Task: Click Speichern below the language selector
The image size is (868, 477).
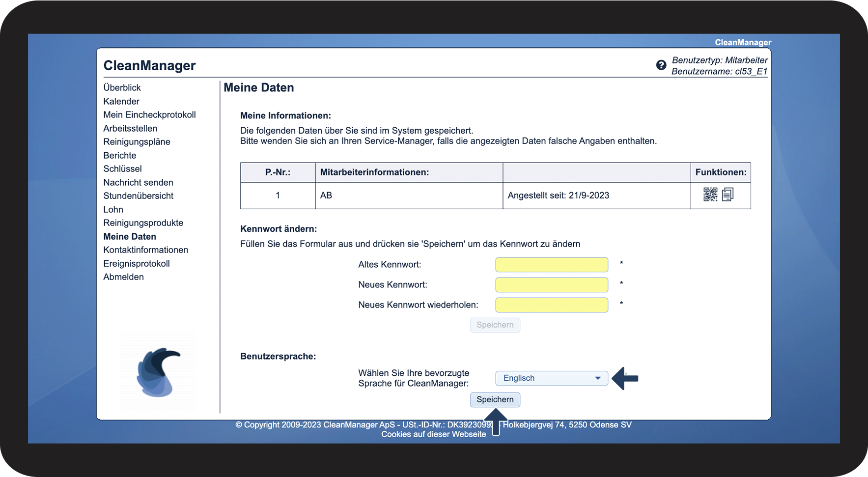Action: pyautogui.click(x=495, y=400)
